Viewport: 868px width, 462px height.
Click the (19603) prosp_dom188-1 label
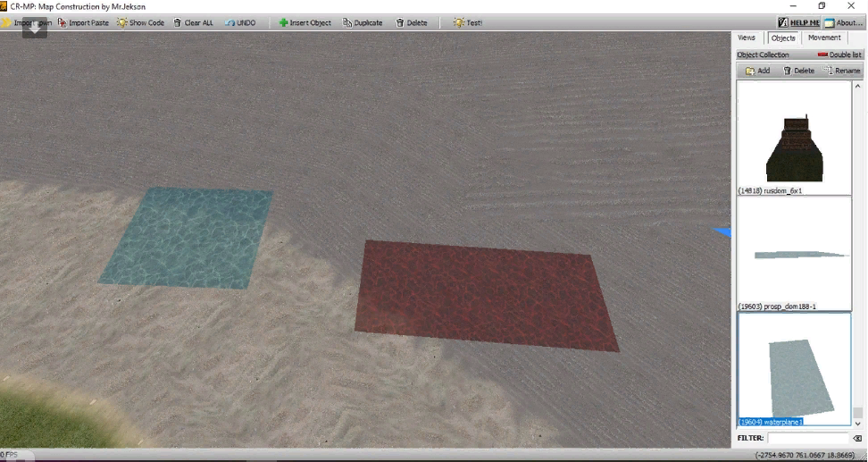777,307
